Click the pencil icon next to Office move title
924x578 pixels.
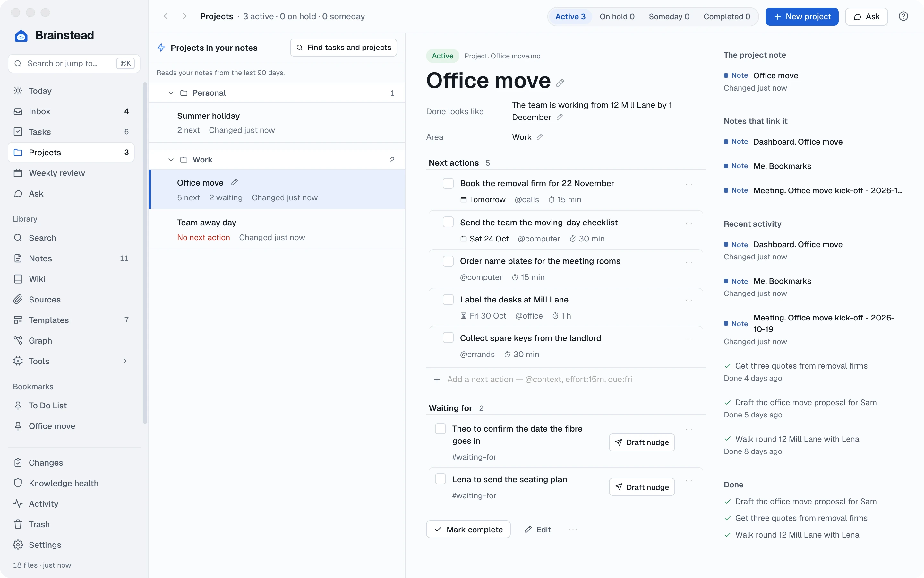coord(560,82)
